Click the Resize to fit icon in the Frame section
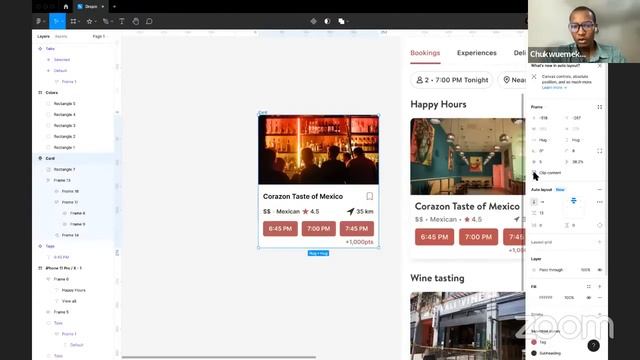This screenshot has height=360, width=640. 600,107
